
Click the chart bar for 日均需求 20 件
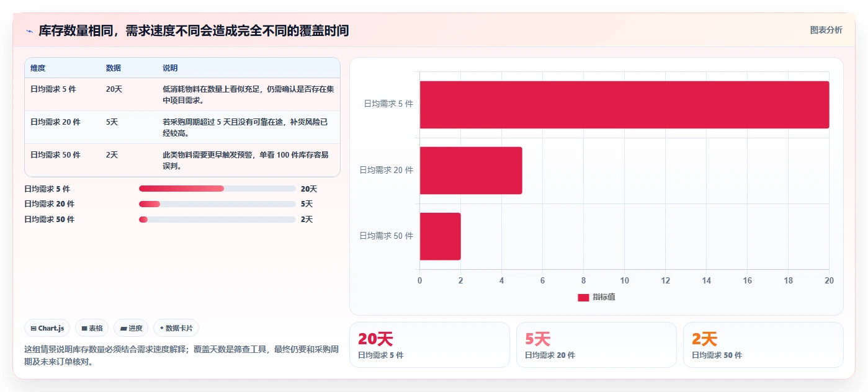tap(471, 171)
